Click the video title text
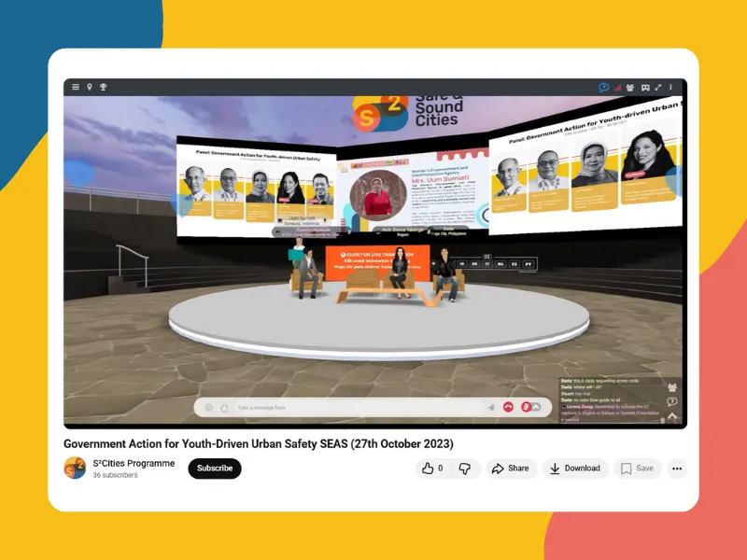Image resolution: width=747 pixels, height=560 pixels. click(x=259, y=444)
